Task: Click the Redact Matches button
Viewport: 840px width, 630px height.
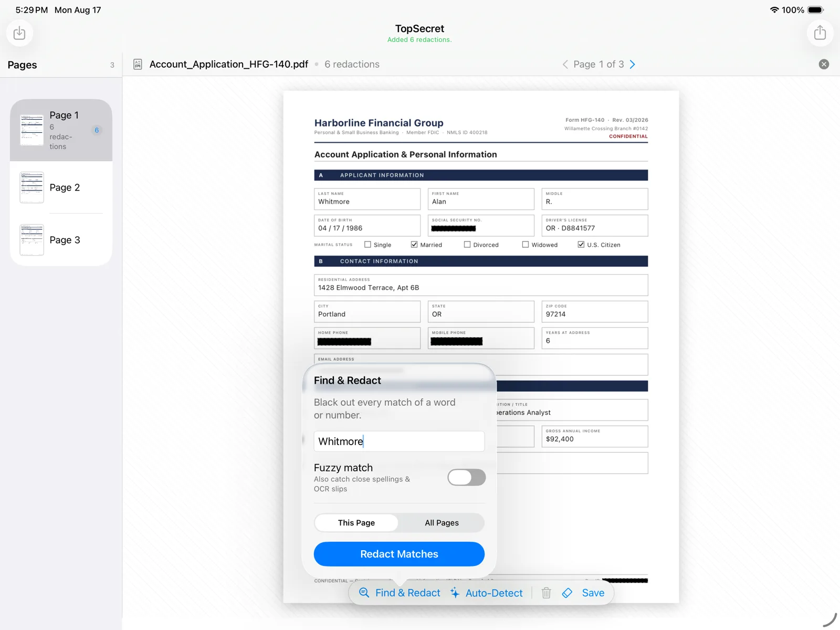Action: point(399,554)
